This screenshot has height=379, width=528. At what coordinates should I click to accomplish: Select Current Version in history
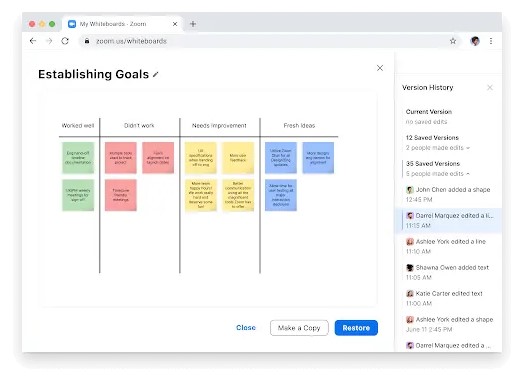point(429,116)
